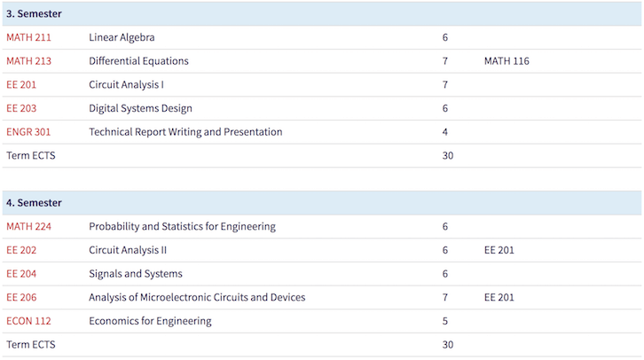Select the Digital Systems Design course title
Image resolution: width=644 pixels, height=360 pixels.
[x=140, y=108]
